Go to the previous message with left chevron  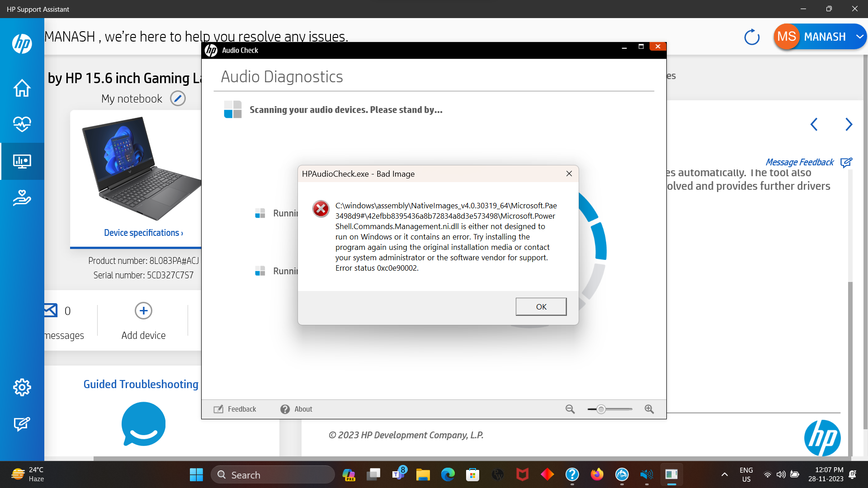click(x=814, y=124)
